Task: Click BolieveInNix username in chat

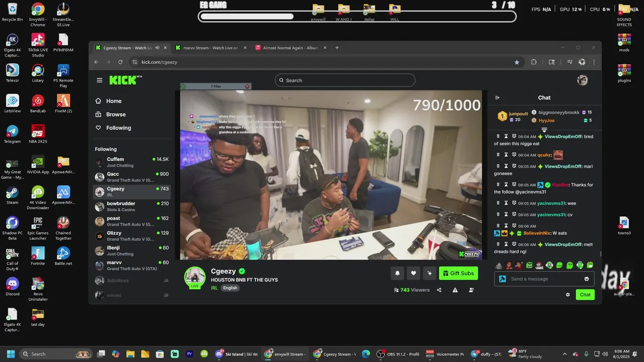Action: click(537, 233)
